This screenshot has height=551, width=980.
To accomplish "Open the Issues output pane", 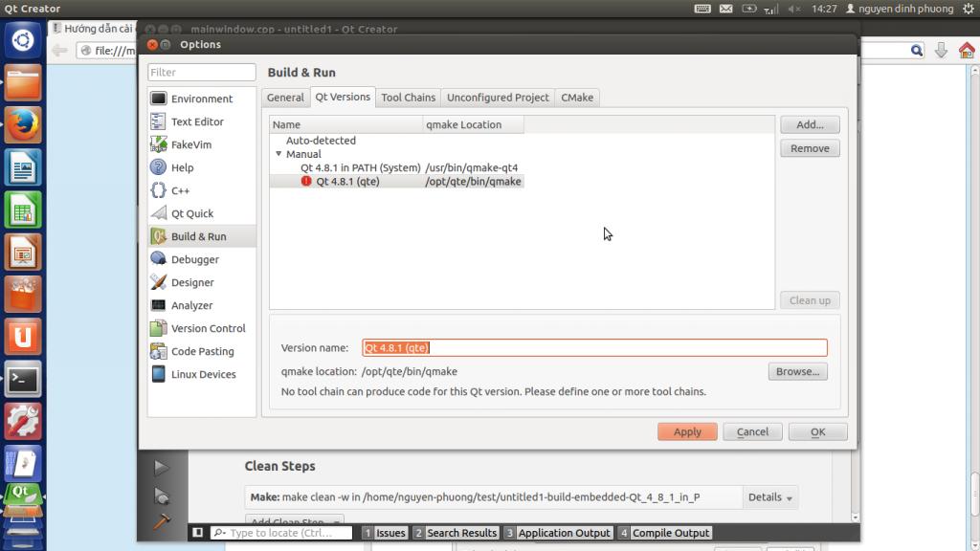I will coord(385,533).
